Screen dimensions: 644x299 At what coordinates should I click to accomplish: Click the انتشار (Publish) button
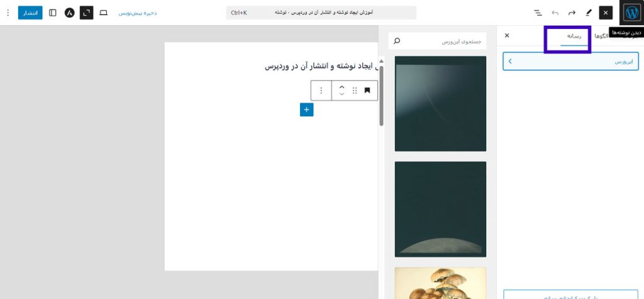30,13
